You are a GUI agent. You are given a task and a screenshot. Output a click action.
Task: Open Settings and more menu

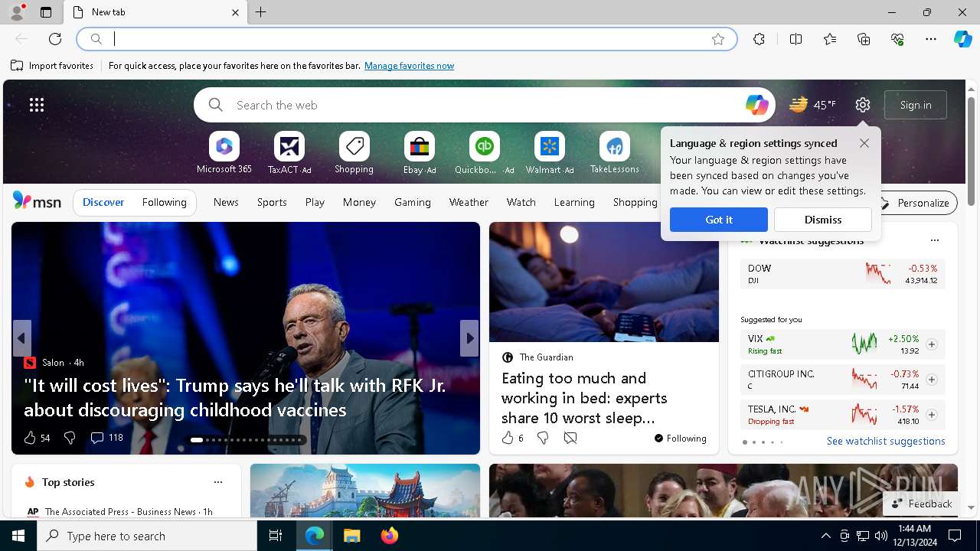click(931, 39)
